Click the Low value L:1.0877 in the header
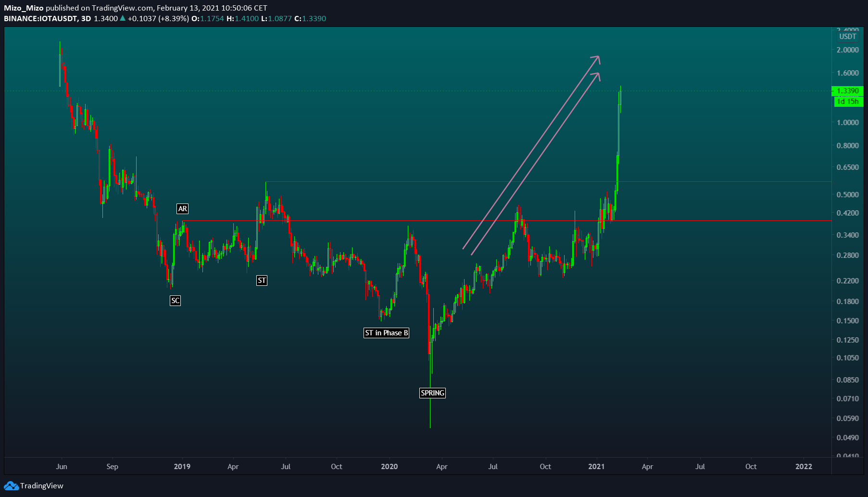 pos(277,19)
